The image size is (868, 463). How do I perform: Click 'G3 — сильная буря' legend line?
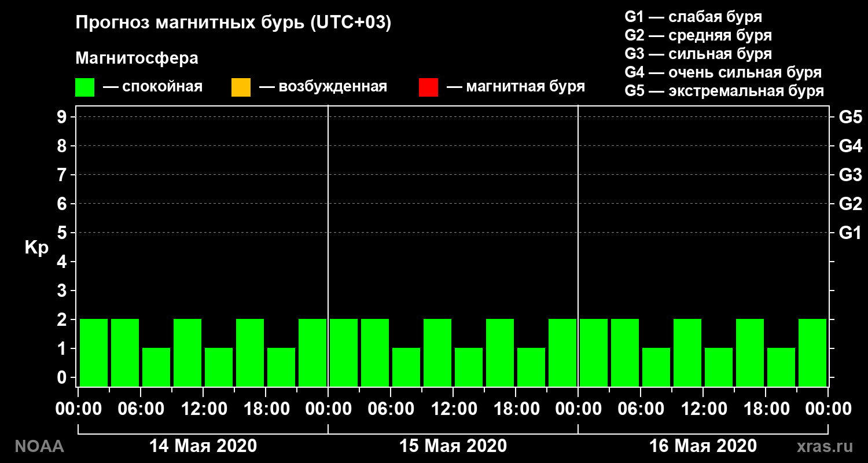pyautogui.click(x=698, y=54)
